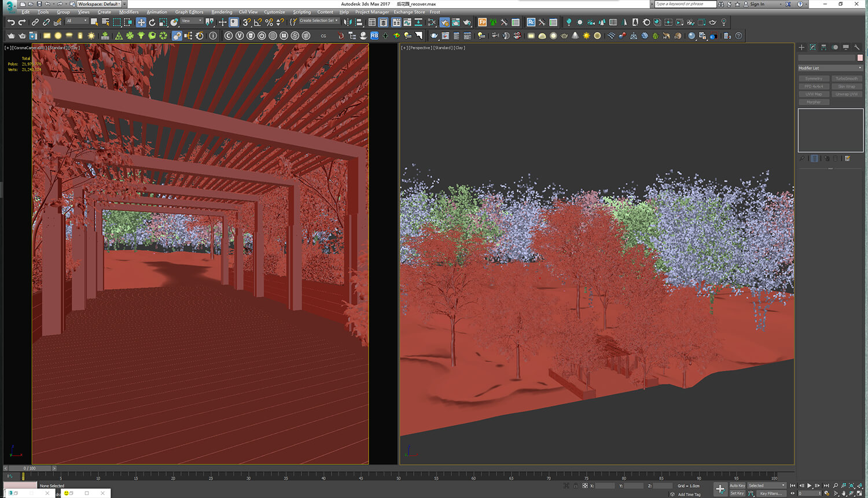
Task: Click the Corona V circle icon
Action: pos(240,36)
